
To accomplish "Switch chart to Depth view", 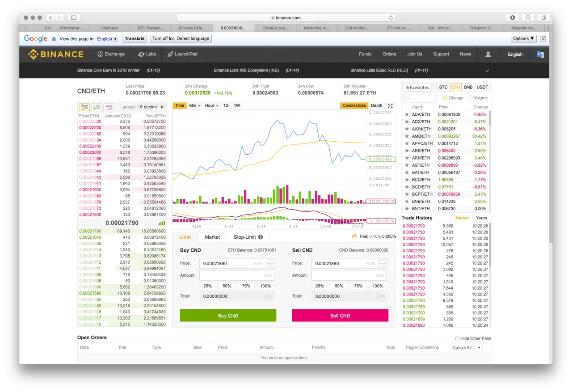I will pos(377,105).
